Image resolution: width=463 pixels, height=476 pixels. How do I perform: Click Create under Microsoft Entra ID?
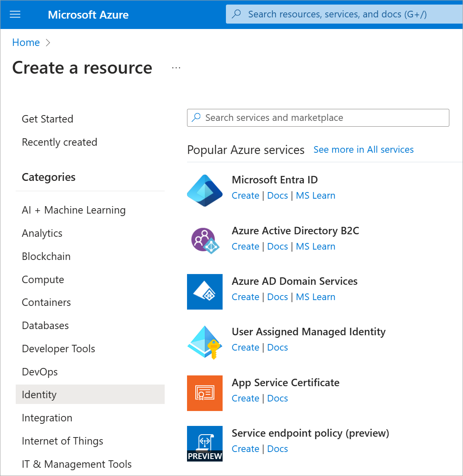[x=245, y=195]
